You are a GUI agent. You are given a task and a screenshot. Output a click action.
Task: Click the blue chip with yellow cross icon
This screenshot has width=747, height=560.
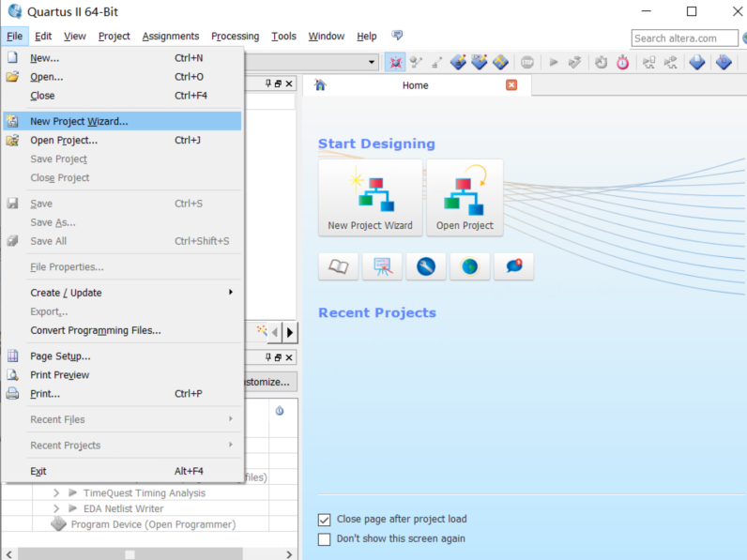501,62
